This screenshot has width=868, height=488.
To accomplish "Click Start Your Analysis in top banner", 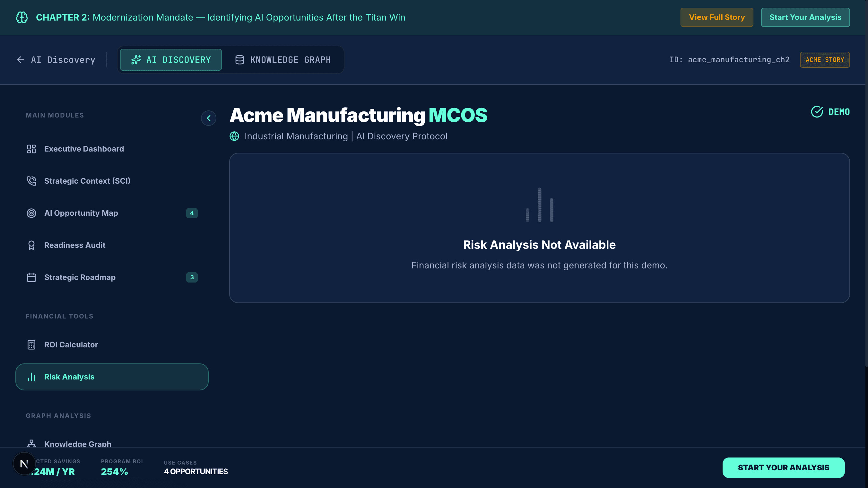I will point(805,17).
